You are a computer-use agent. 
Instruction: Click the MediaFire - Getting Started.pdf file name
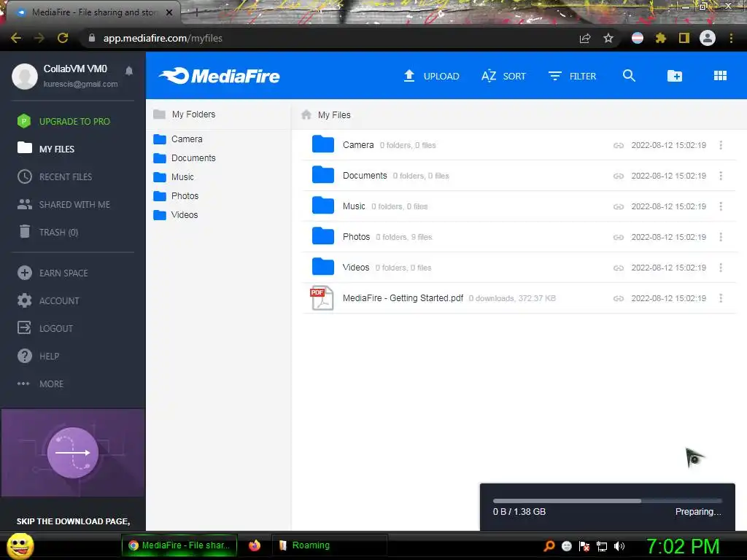[403, 298]
